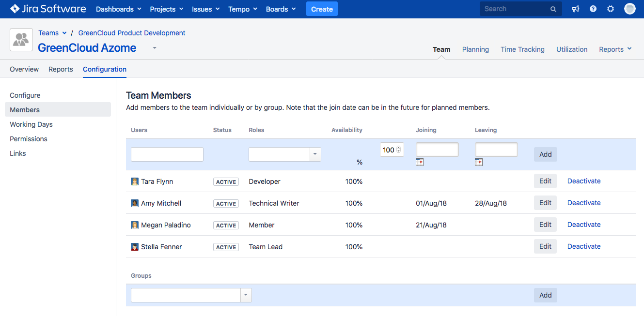
Task: Open the help question mark icon
Action: point(593,9)
